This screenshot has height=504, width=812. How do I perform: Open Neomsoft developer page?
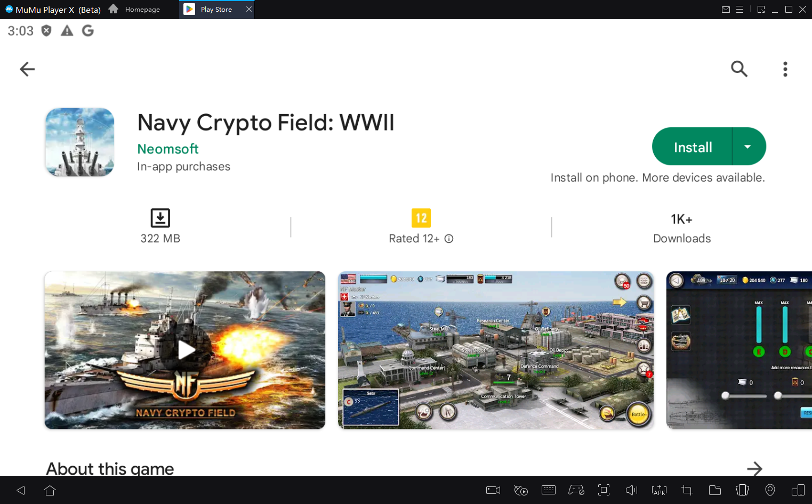pyautogui.click(x=167, y=149)
